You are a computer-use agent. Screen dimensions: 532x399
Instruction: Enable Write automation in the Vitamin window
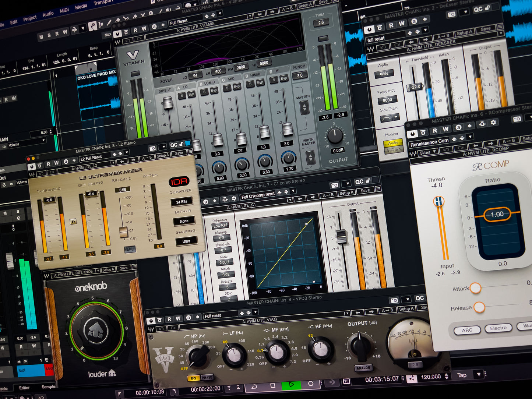(x=144, y=29)
